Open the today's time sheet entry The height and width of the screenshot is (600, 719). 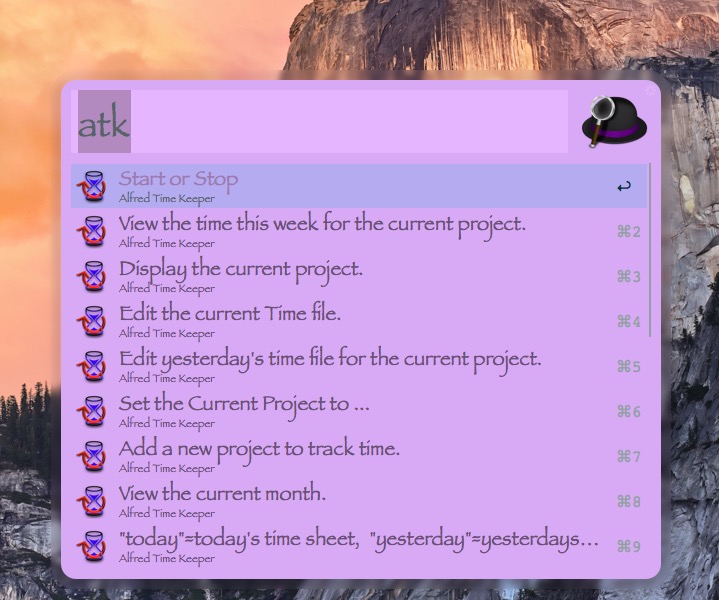[x=359, y=546]
